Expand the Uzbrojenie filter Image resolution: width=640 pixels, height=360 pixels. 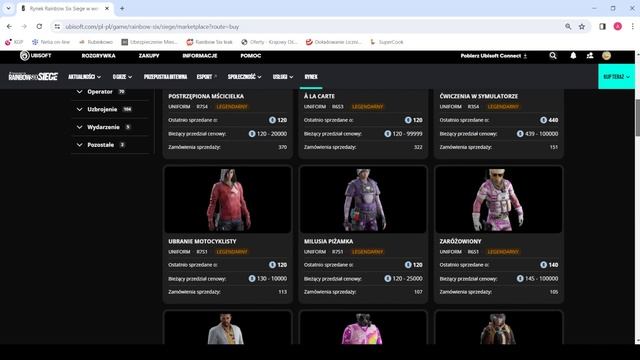110,109
